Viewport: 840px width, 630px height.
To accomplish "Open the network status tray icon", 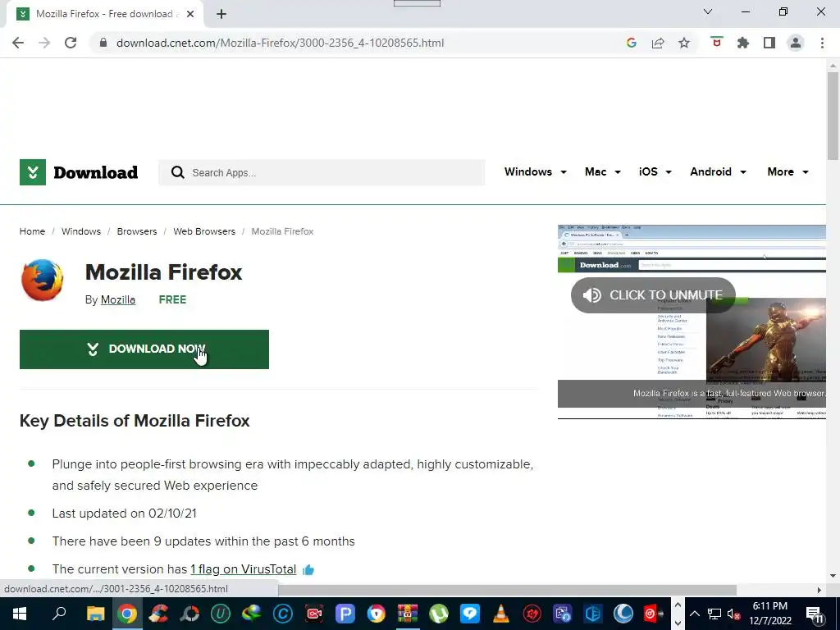I will [714, 614].
